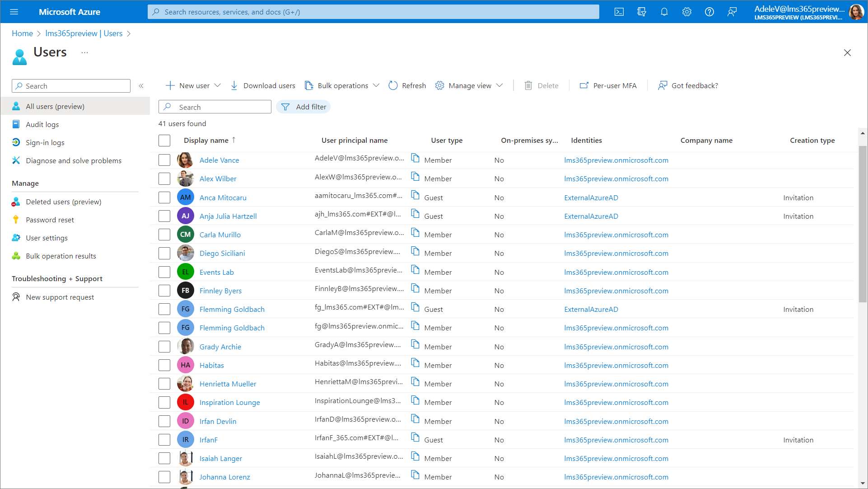Select the checkbox for Alex Wilber

[164, 179]
